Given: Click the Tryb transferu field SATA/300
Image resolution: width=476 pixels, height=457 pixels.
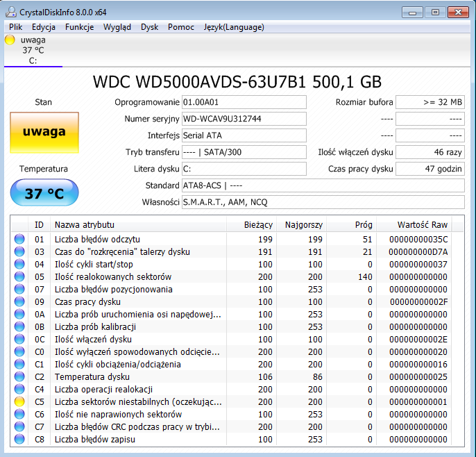Looking at the screenshot, I should [x=244, y=152].
